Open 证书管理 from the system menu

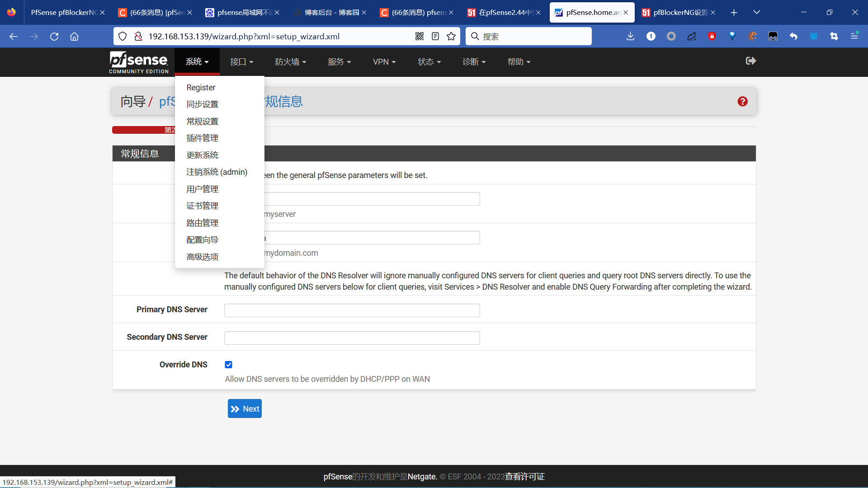219,206
